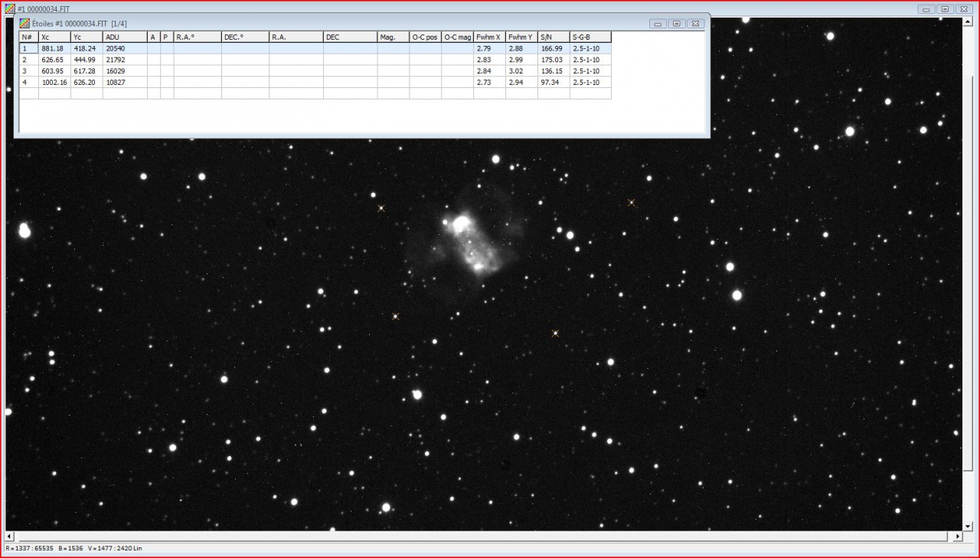
Task: Click the image's horizontal scrollbar right arrow
Action: click(957, 537)
